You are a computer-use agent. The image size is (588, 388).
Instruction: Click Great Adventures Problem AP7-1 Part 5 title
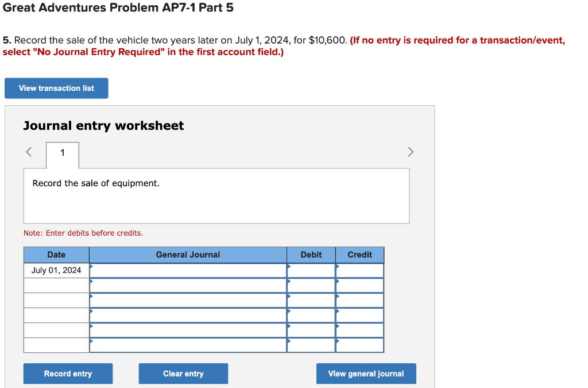point(118,7)
